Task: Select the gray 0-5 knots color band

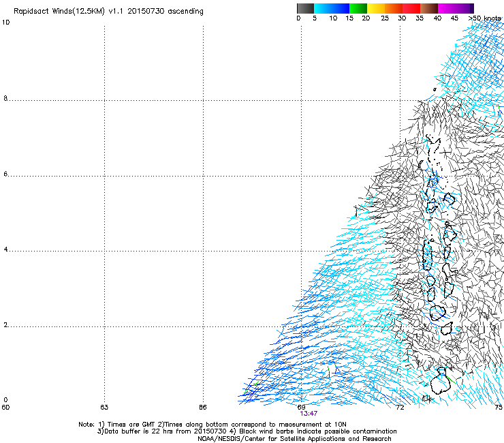Action: 305,8
